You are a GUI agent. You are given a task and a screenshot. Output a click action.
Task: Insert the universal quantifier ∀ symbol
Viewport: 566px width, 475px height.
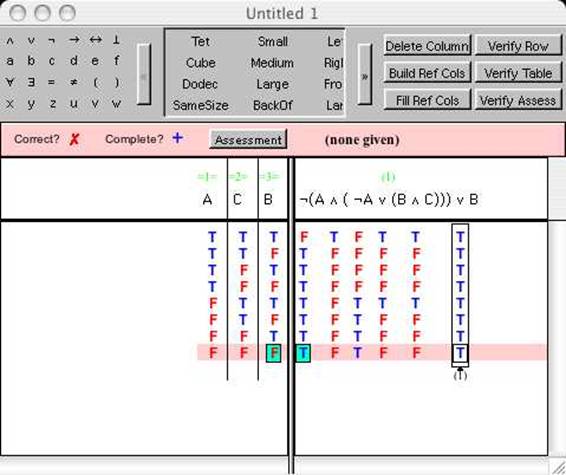coord(10,82)
